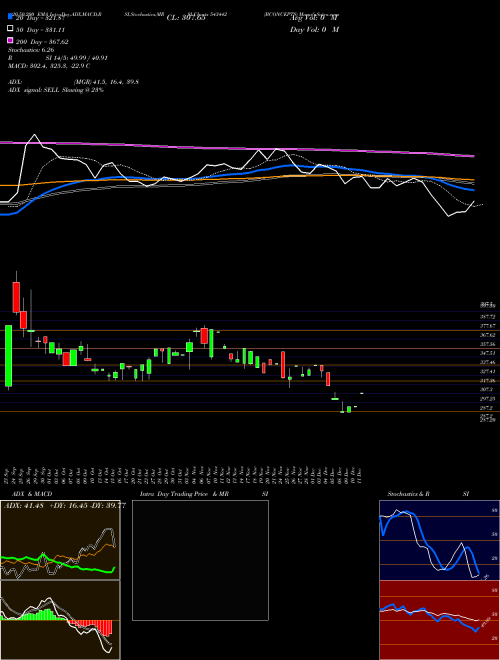Click the empty Intra Day chart box

click(200, 560)
